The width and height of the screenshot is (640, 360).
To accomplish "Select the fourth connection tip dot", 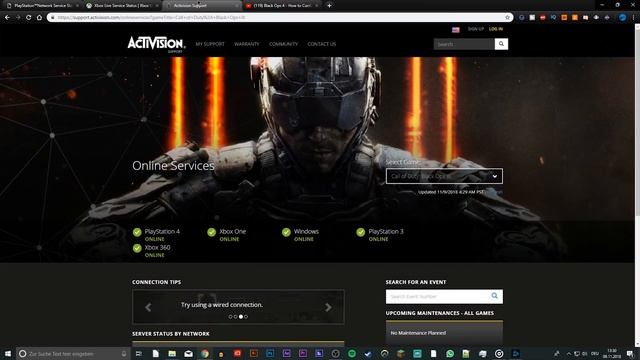I will point(246,317).
